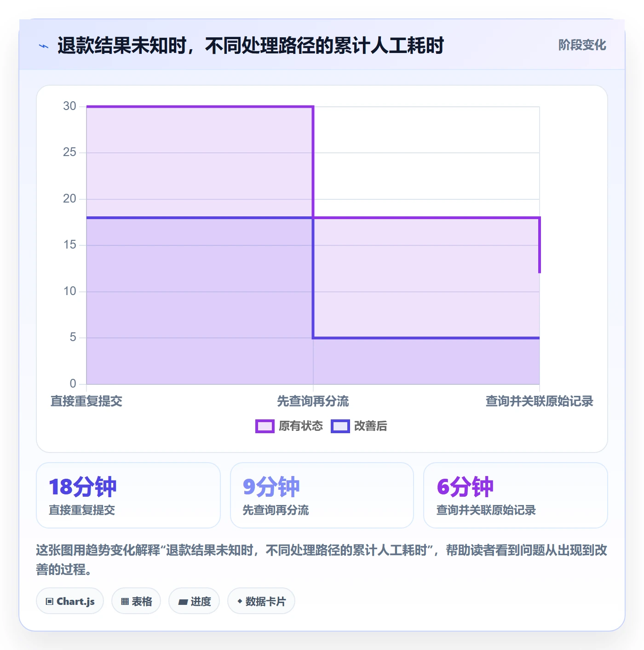Click the y-axis tick label 30
Image resolution: width=644 pixels, height=650 pixels.
69,106
